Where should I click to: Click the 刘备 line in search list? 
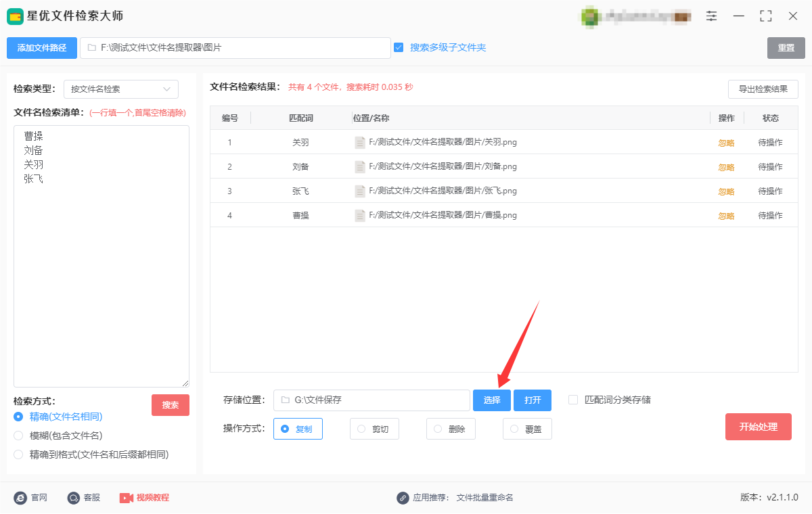point(33,150)
